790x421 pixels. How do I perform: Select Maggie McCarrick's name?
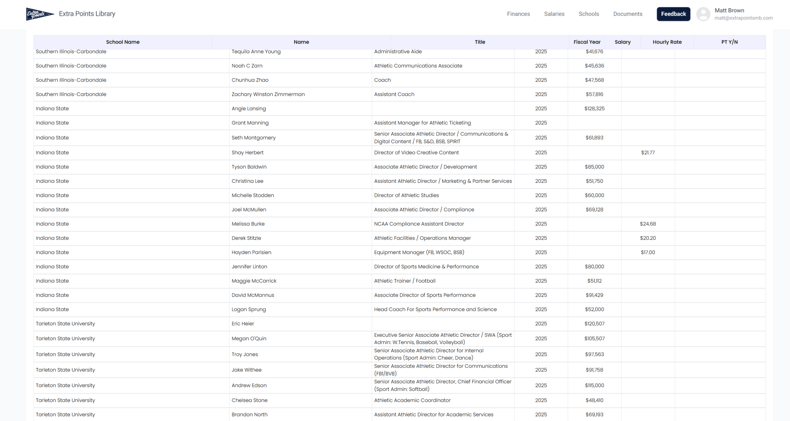254,281
